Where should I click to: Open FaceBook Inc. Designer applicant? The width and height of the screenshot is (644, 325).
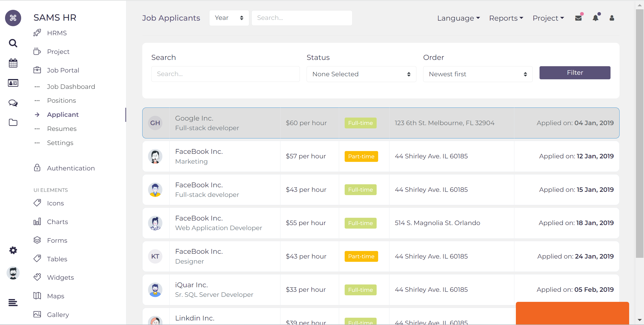[381, 256]
